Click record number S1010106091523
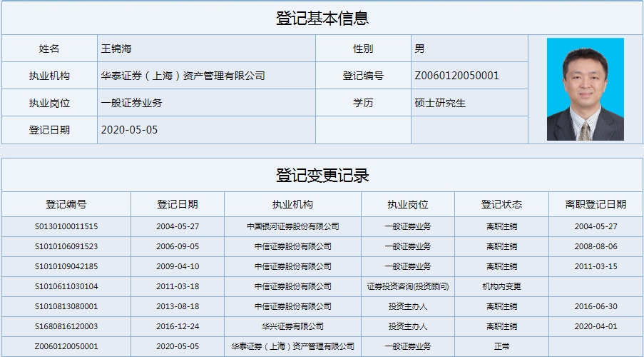The image size is (644, 357). pyautogui.click(x=66, y=246)
